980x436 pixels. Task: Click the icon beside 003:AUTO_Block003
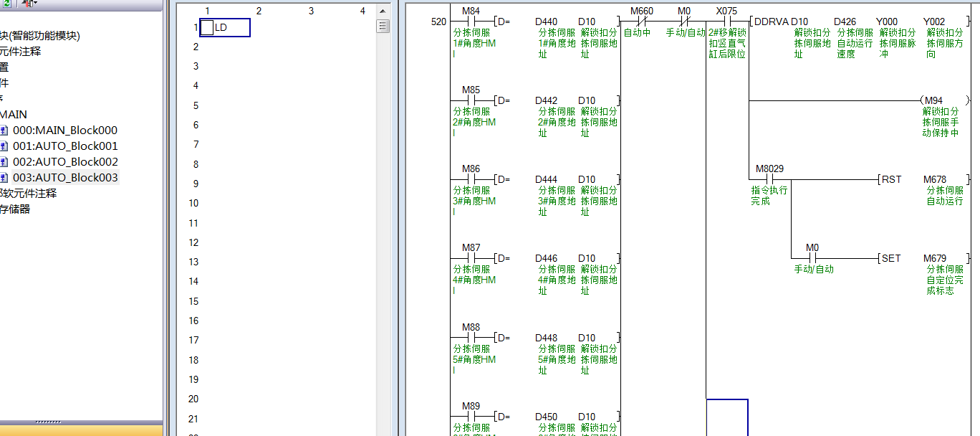click(4, 178)
